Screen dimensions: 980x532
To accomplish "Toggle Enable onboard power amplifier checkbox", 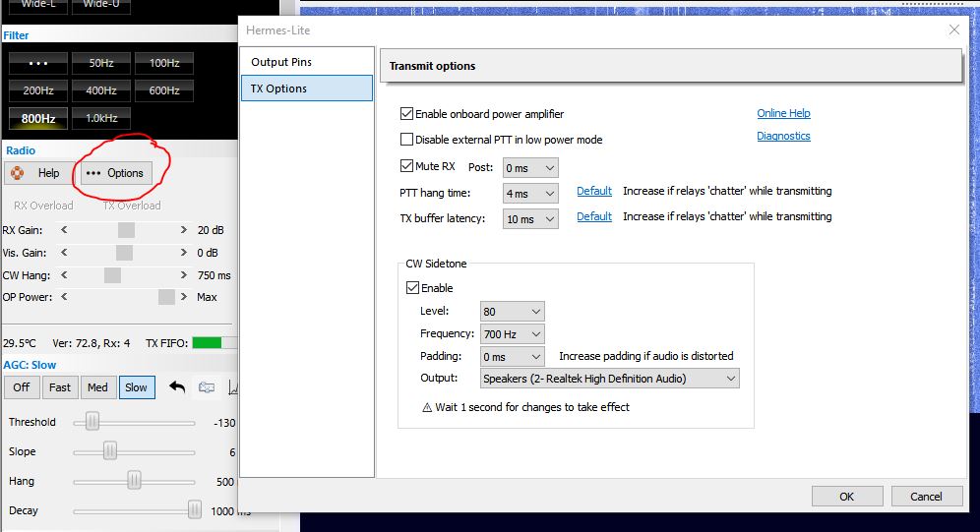I will pyautogui.click(x=407, y=114).
